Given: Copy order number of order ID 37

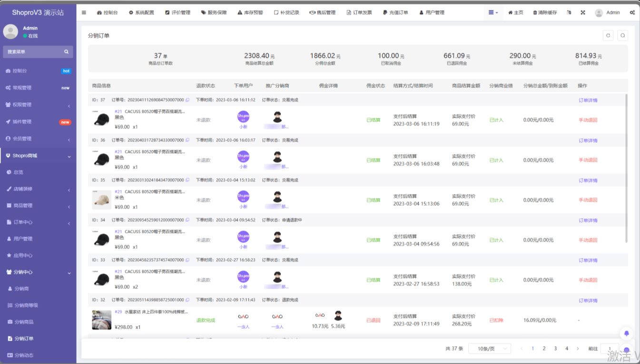Looking at the screenshot, I should point(187,100).
